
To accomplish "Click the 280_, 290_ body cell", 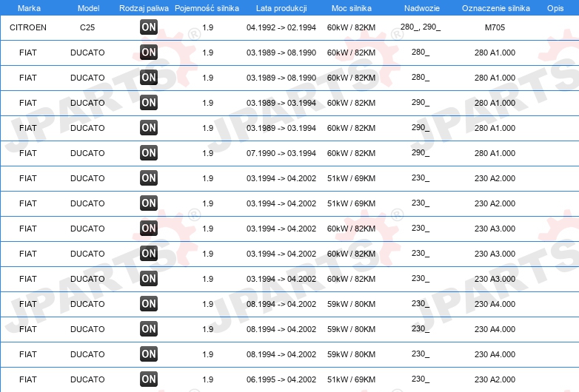I will [x=421, y=27].
